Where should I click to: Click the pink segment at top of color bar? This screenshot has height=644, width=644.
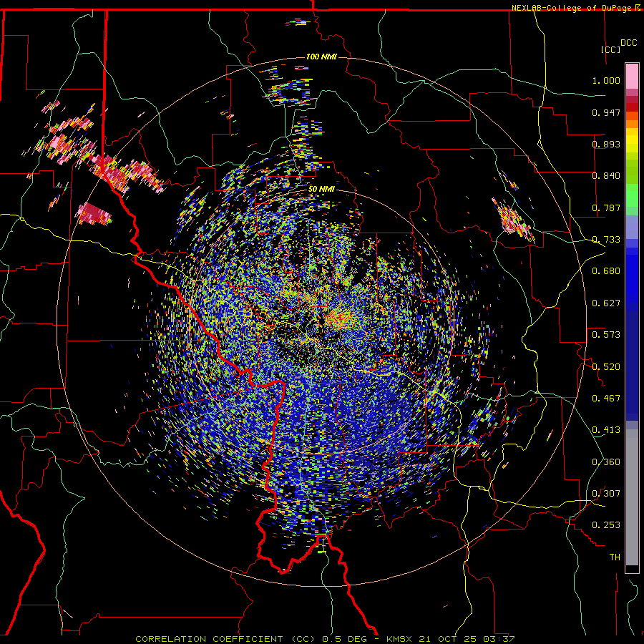tap(632, 76)
